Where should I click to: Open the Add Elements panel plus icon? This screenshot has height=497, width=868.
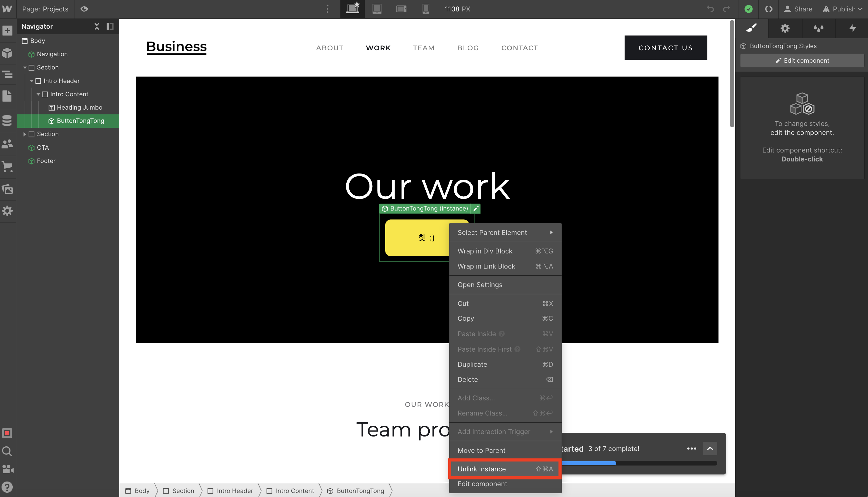[7, 30]
